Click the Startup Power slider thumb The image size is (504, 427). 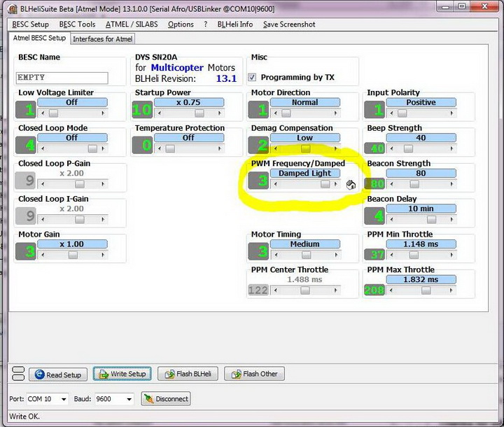coord(199,113)
